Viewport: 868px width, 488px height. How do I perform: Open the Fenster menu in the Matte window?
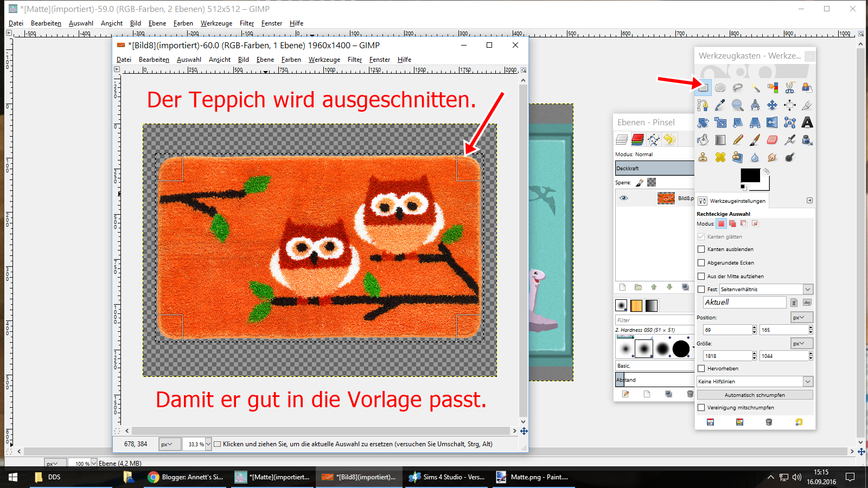[x=272, y=23]
